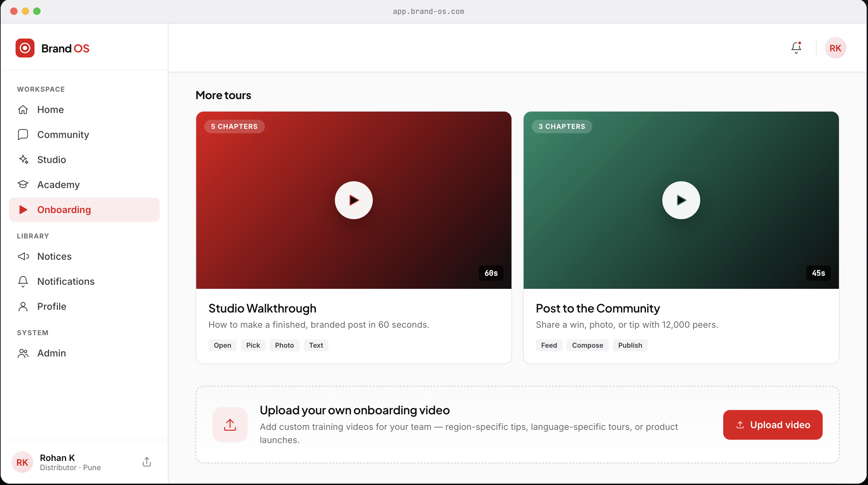Click the upload arrow tile icon
This screenshot has width=868, height=485.
click(230, 425)
